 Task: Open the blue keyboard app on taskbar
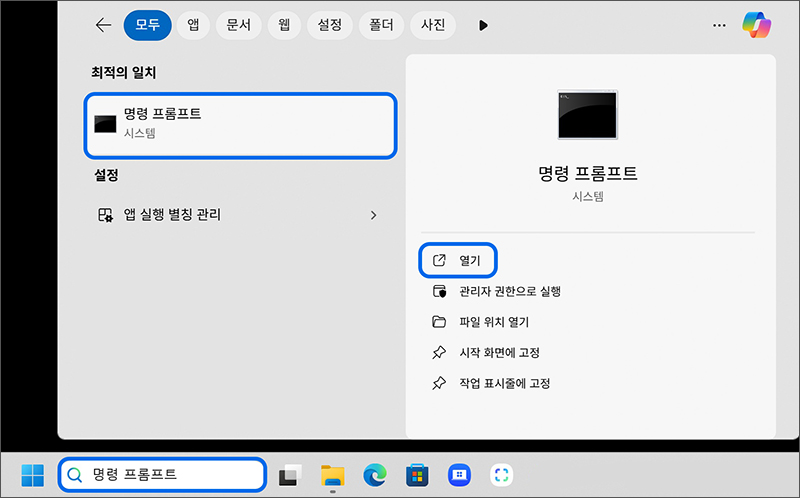459,475
